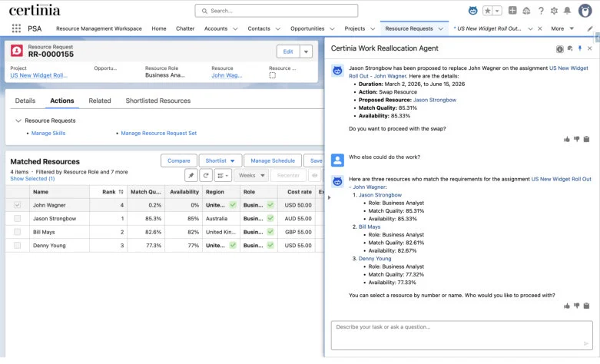This screenshot has width=600, height=364.
Task: Check the Jason Strongbow row checkbox
Action: tap(18, 219)
